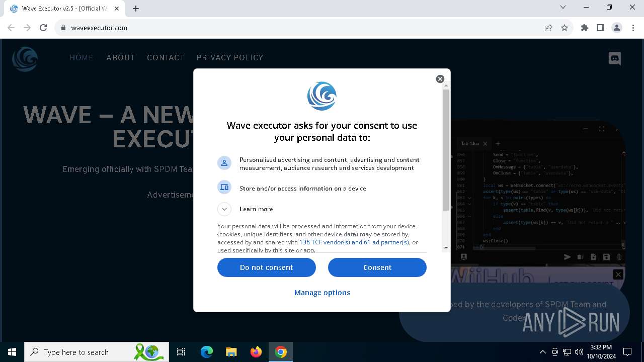View site information lock icon
The height and width of the screenshot is (362, 644).
tap(63, 28)
